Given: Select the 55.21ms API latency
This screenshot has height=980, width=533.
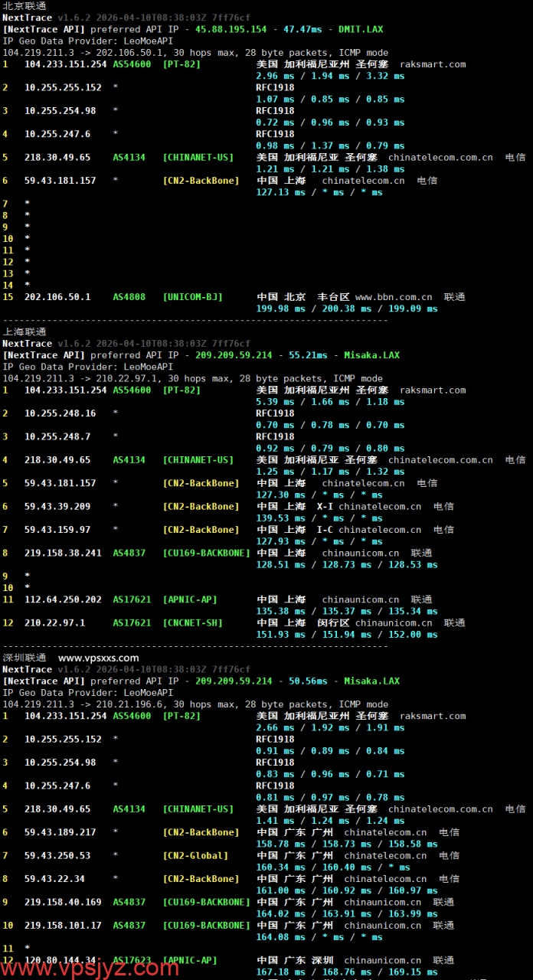Looking at the screenshot, I should (308, 355).
